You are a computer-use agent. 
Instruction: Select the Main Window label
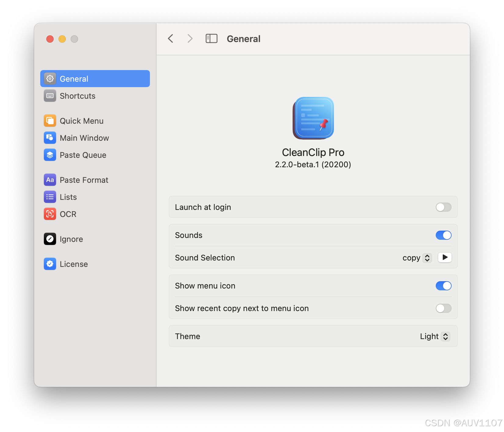pyautogui.click(x=84, y=138)
